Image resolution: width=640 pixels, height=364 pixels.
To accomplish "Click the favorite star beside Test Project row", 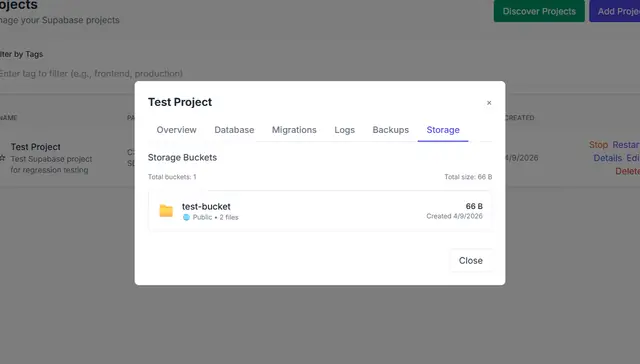I will click(2, 158).
